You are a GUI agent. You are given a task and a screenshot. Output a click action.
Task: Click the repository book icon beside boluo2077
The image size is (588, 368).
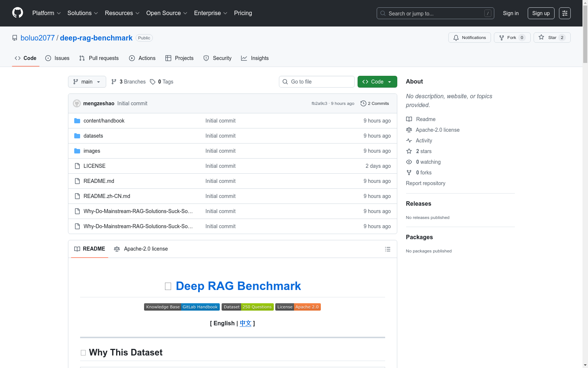click(x=15, y=38)
